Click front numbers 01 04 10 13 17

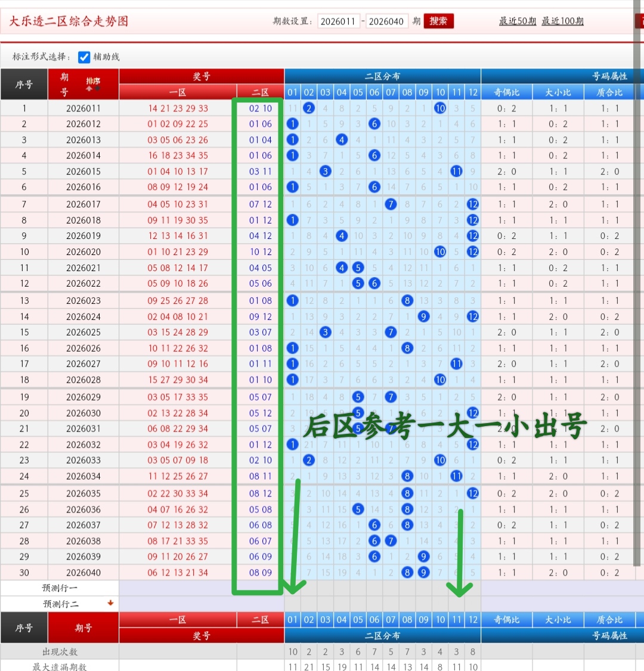coord(178,172)
